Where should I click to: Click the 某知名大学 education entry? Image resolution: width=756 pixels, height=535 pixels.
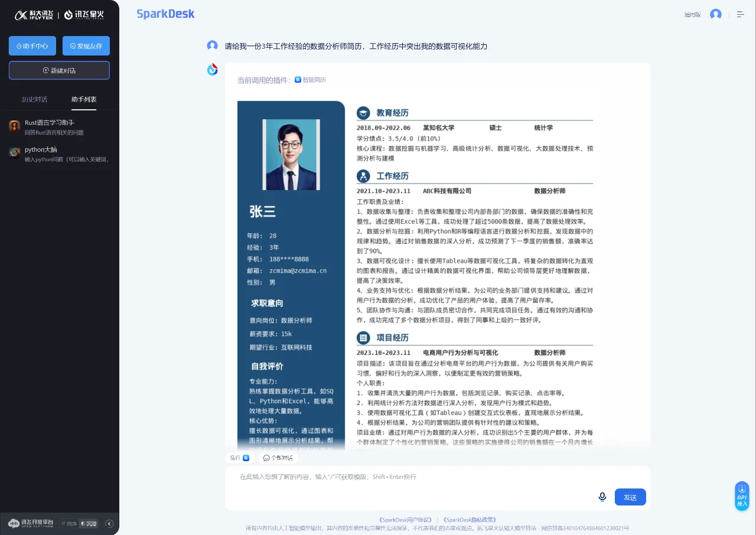438,128
